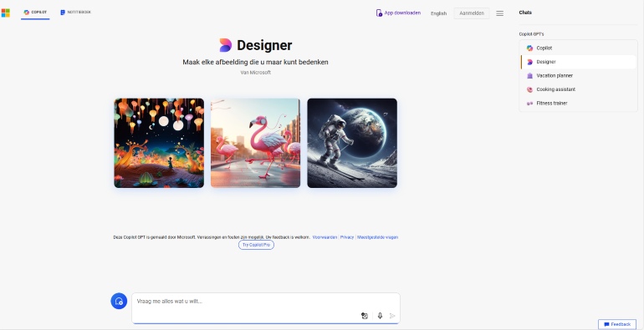Click the 'Van Microsoft' text
This screenshot has width=644, height=330.
point(255,73)
